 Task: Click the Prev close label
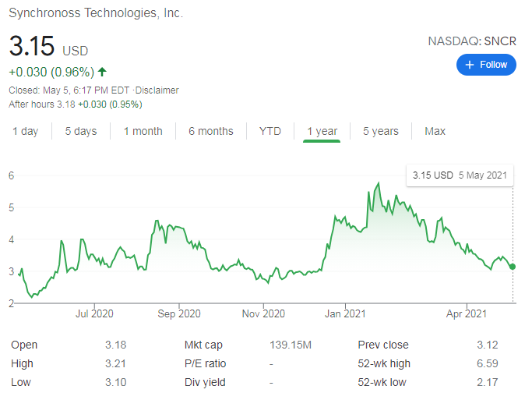coord(383,345)
